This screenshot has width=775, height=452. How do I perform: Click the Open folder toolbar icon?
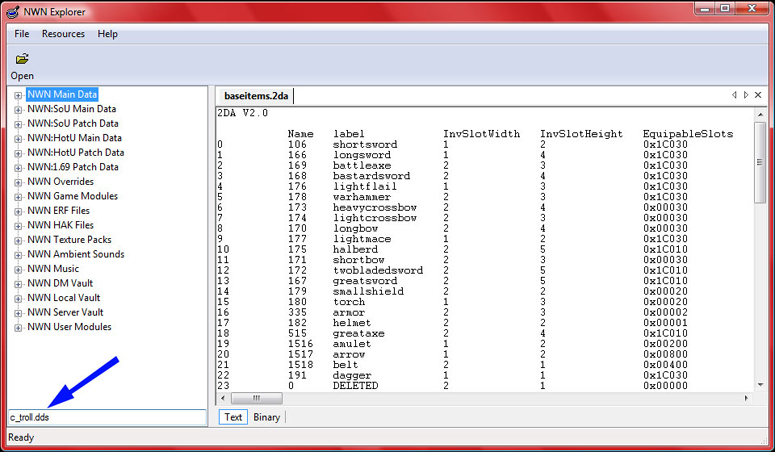tap(22, 59)
